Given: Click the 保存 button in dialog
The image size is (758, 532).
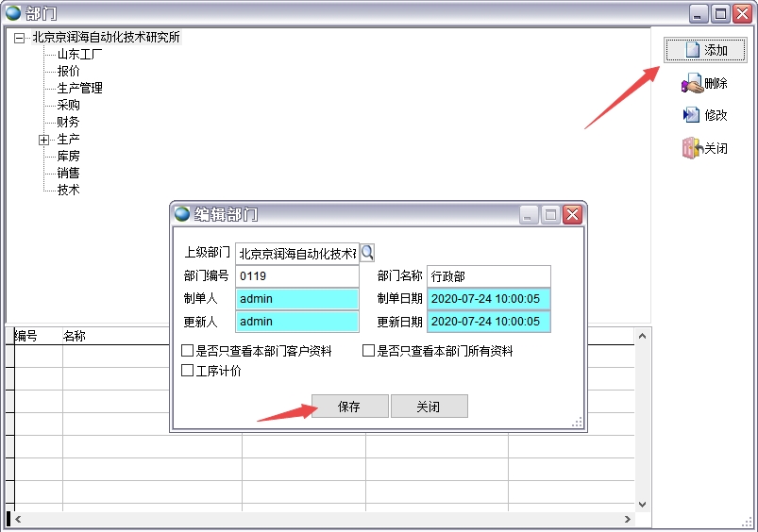Looking at the screenshot, I should (x=349, y=407).
